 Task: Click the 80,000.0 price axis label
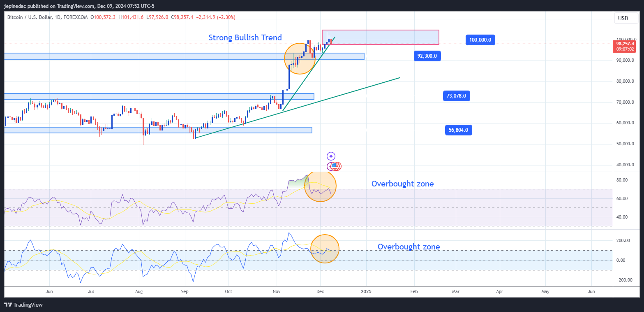click(625, 81)
